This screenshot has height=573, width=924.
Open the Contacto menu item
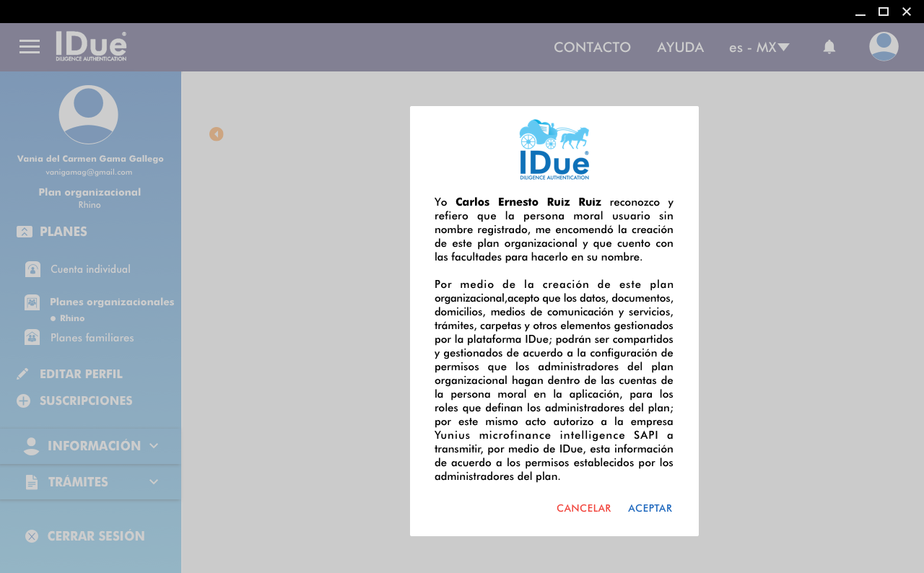tap(592, 48)
